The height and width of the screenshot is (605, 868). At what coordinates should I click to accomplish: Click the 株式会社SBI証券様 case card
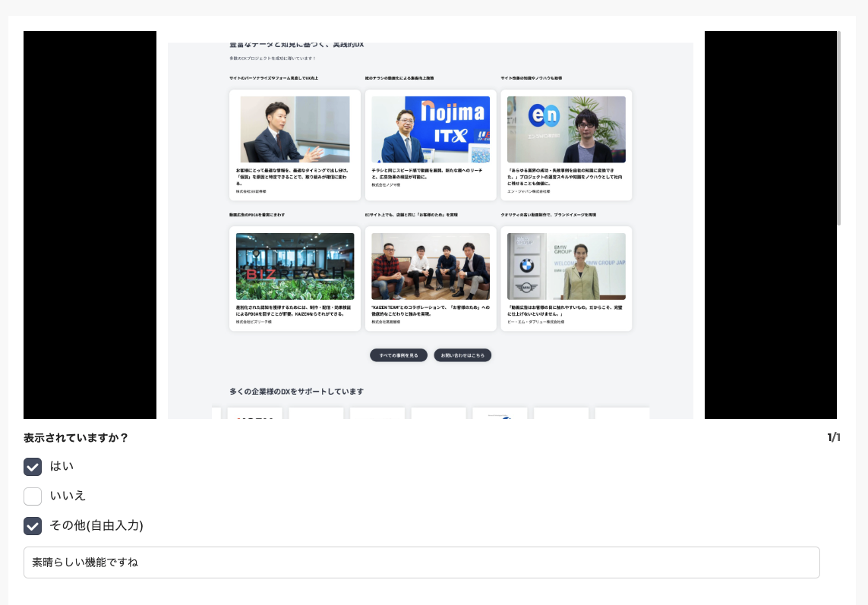pos(295,144)
